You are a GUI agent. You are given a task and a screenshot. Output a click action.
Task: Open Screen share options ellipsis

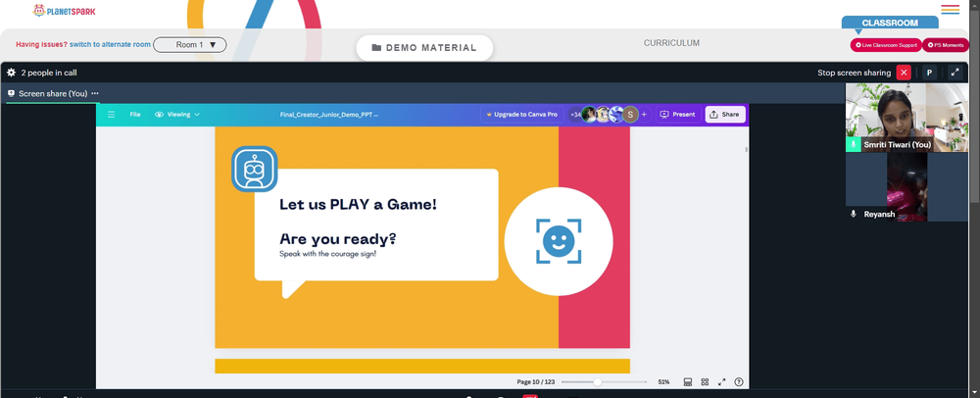pos(95,94)
